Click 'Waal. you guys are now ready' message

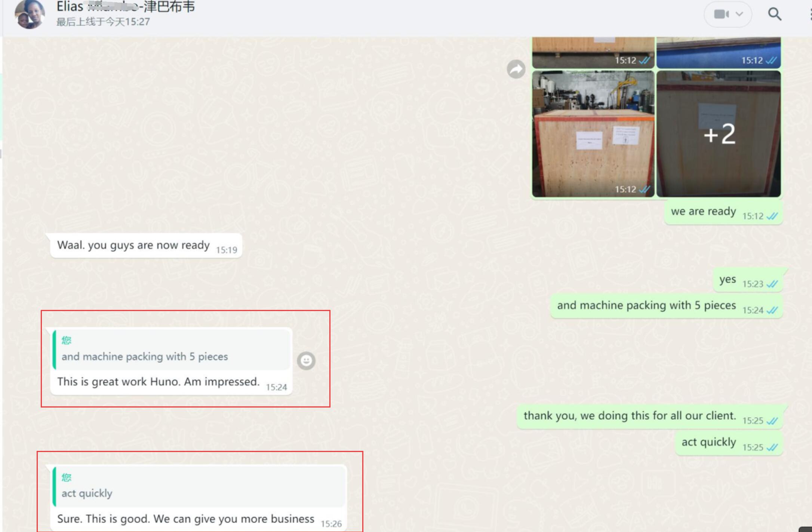(x=133, y=245)
